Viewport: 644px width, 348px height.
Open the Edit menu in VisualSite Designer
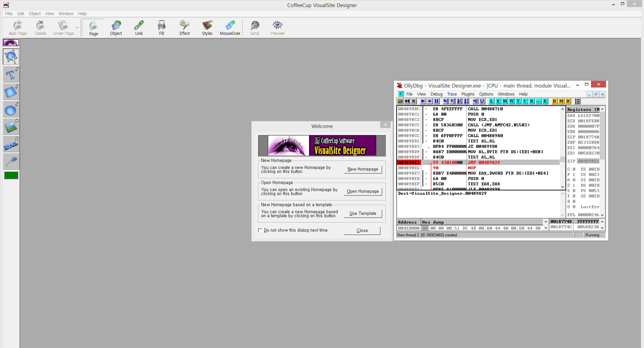pos(21,14)
